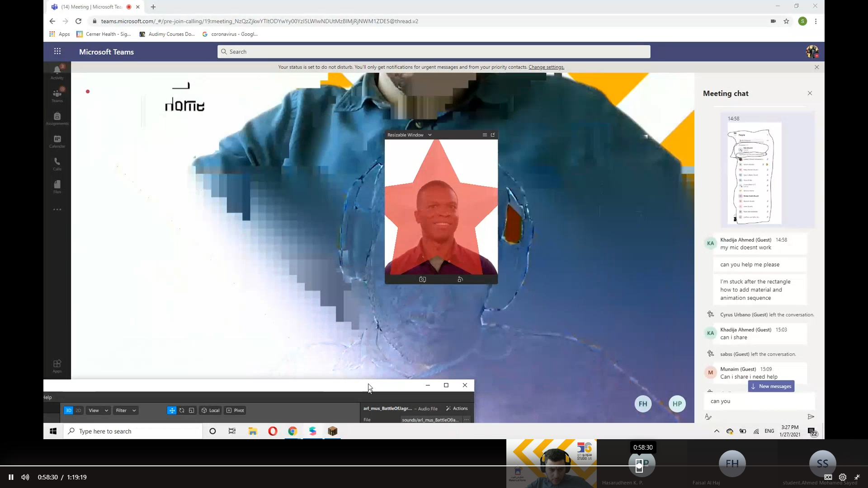The width and height of the screenshot is (868, 488).
Task: Open Assignments in the Teams sidebar
Action: 57,118
